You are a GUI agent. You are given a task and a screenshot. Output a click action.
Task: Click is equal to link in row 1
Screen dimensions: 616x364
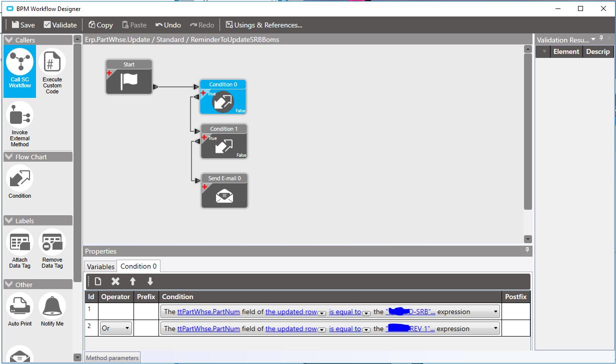(345, 312)
